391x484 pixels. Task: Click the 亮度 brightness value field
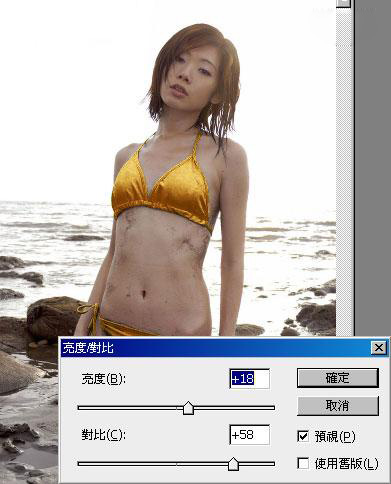tap(249, 379)
